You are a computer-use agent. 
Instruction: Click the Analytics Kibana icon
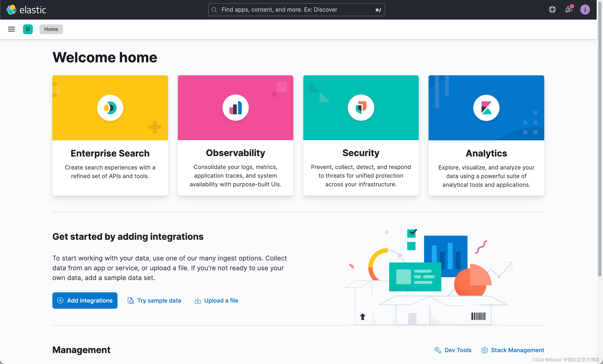[x=486, y=108]
